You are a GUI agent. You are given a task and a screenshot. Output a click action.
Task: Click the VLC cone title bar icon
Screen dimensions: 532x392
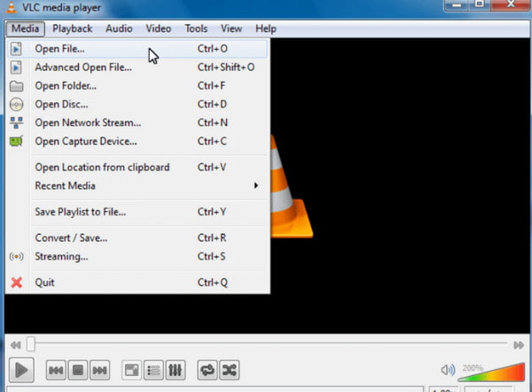12,7
